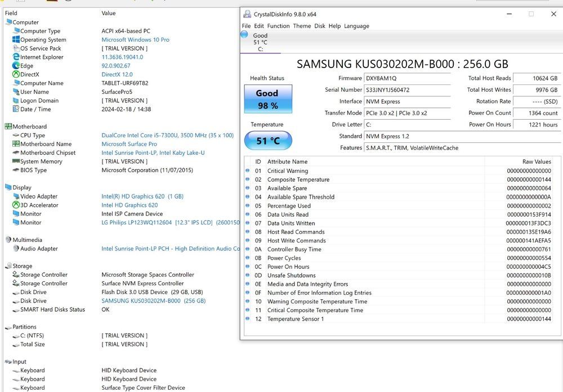Select the Media and Data Integrity Errors row
This screenshot has width=563, height=392.
coord(399,284)
